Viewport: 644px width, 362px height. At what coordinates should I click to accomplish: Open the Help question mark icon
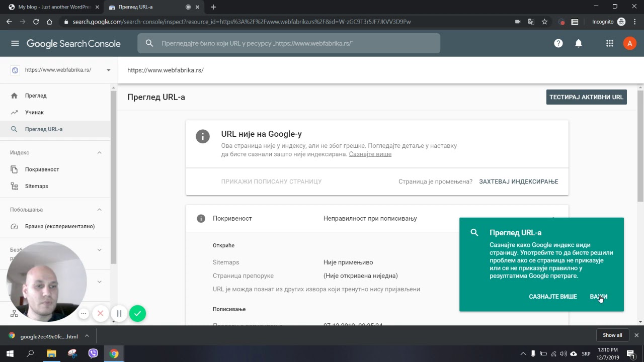(558, 43)
